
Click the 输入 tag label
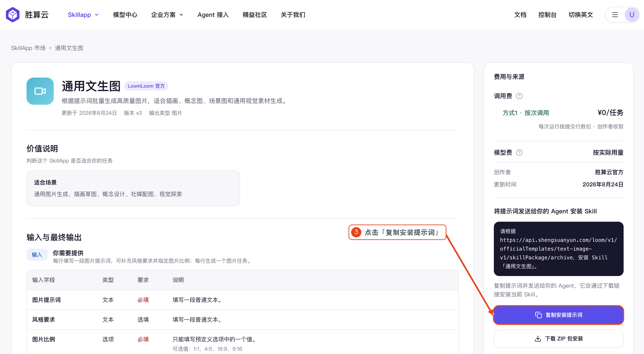(x=37, y=255)
